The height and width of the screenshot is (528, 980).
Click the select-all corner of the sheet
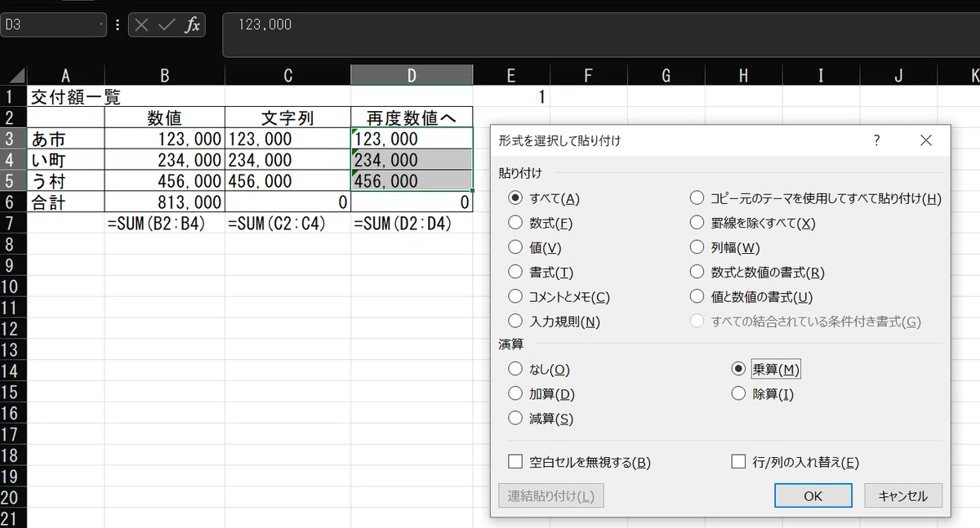[13, 76]
